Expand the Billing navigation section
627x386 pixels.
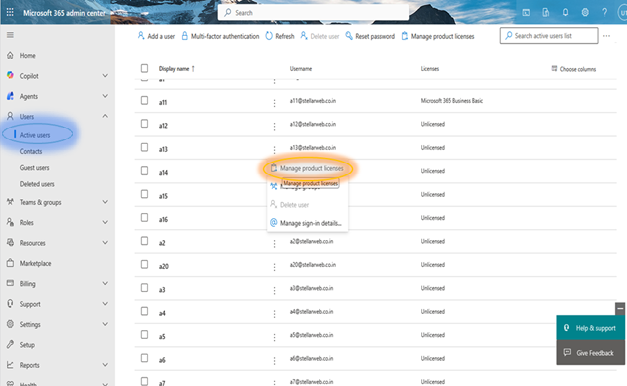(105, 284)
